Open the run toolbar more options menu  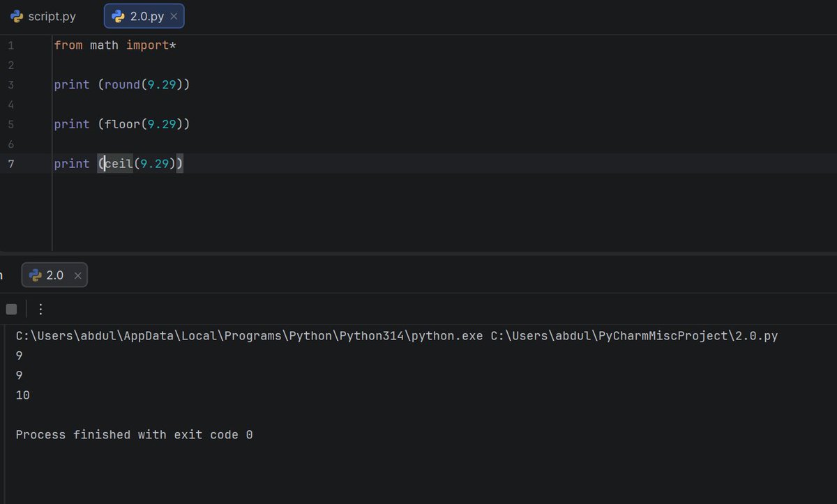pos(40,309)
